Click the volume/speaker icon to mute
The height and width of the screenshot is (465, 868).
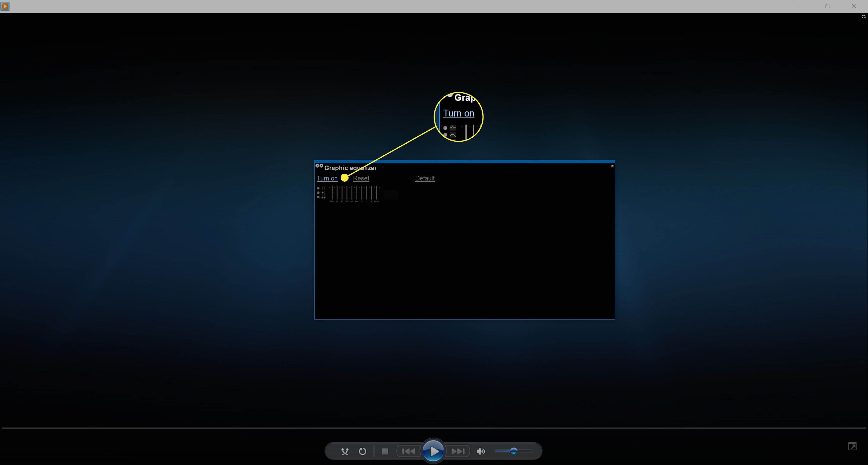(481, 451)
